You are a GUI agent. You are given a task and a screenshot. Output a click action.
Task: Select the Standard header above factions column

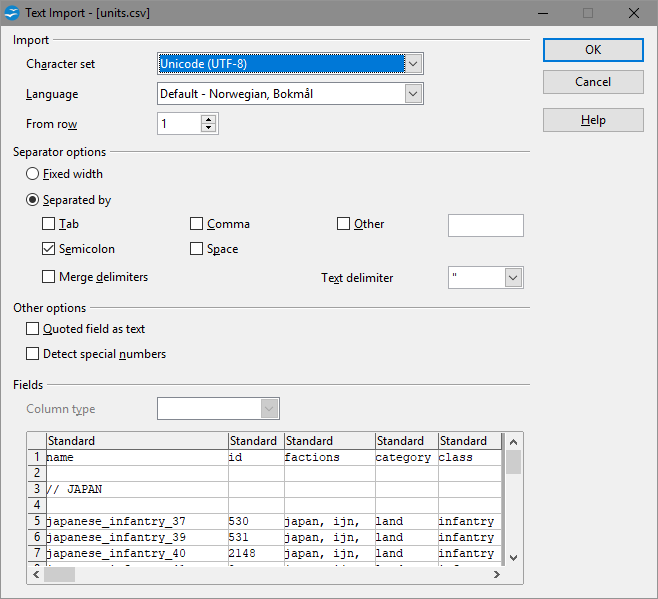click(330, 441)
